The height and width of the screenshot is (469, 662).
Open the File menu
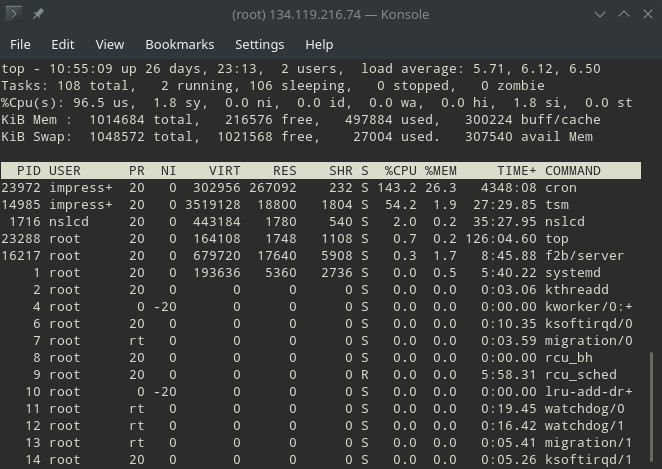click(20, 44)
